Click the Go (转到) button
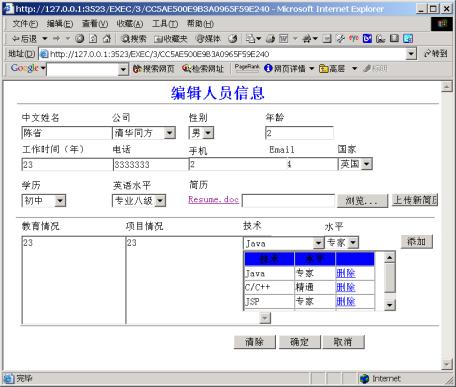The image size is (456, 387). 436,54
